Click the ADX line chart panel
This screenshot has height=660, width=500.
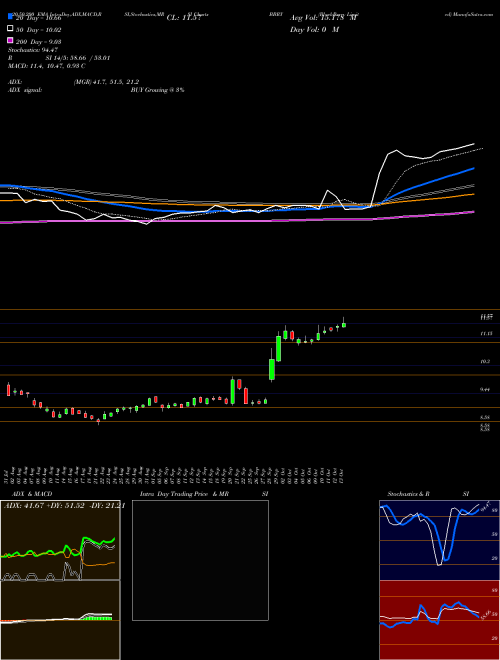(60, 540)
